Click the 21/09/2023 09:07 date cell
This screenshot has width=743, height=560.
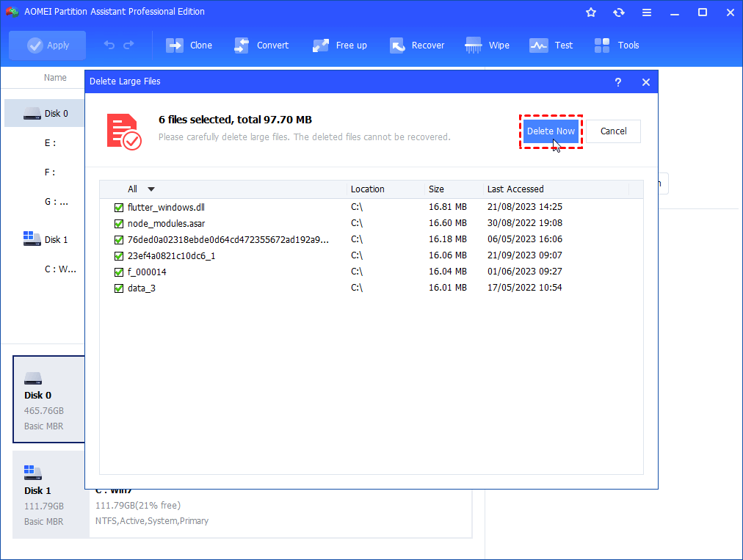click(x=524, y=255)
